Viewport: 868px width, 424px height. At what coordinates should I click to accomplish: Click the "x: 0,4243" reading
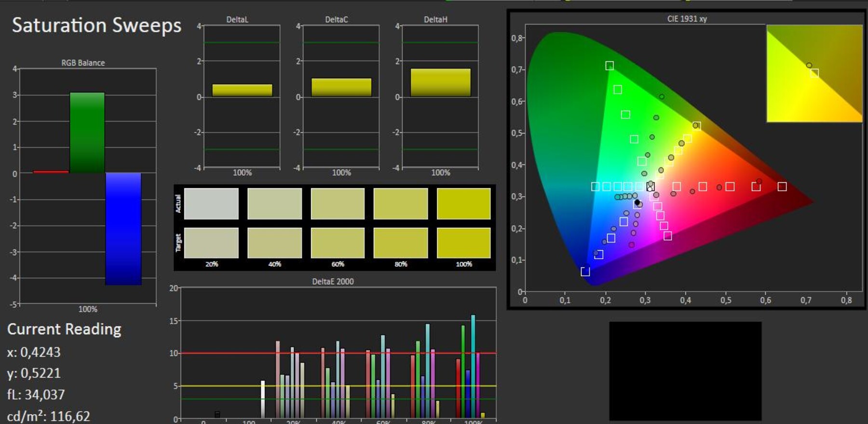tap(34, 352)
